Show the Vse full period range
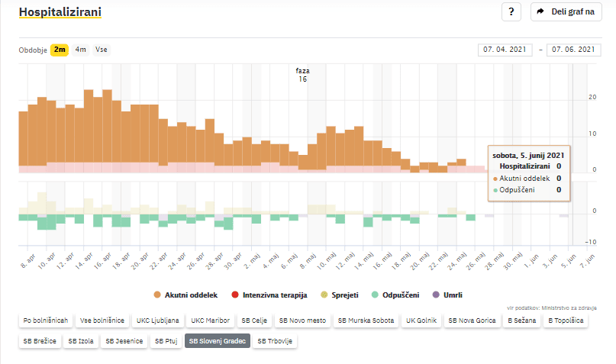Image resolution: width=616 pixels, height=364 pixels. (x=101, y=50)
